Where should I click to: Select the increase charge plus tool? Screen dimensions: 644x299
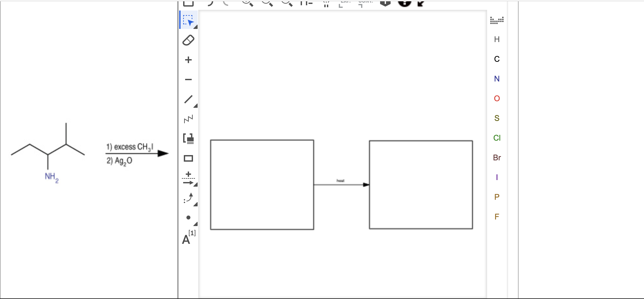pyautogui.click(x=188, y=59)
